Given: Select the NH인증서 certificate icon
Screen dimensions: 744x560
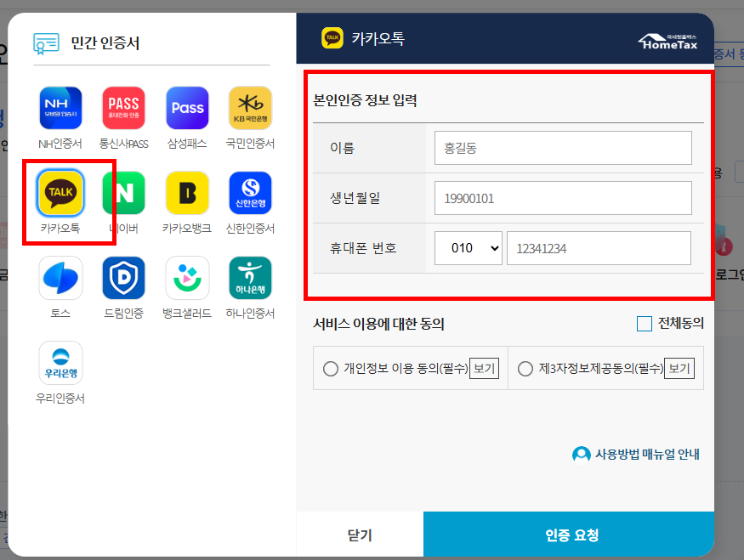Looking at the screenshot, I should coord(60,107).
